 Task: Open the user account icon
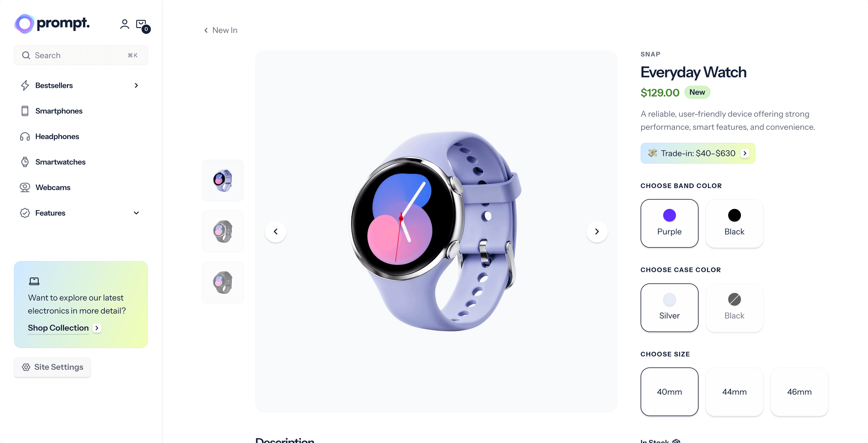pos(124,24)
